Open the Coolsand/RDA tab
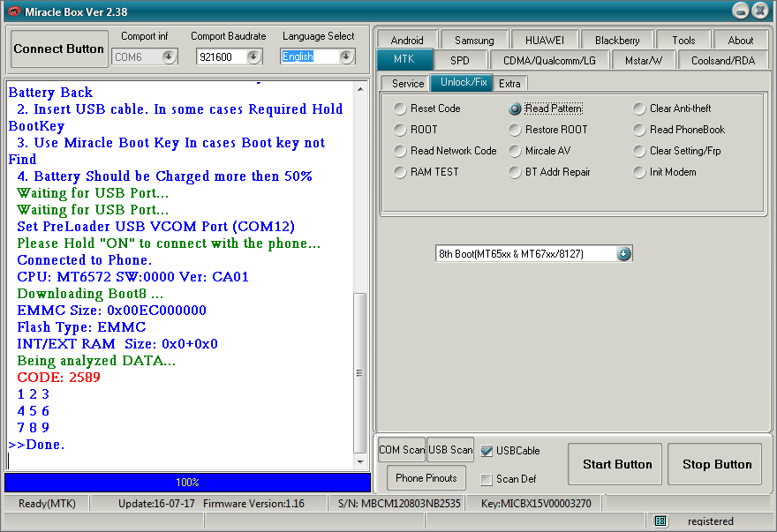The image size is (777, 532). click(x=723, y=60)
